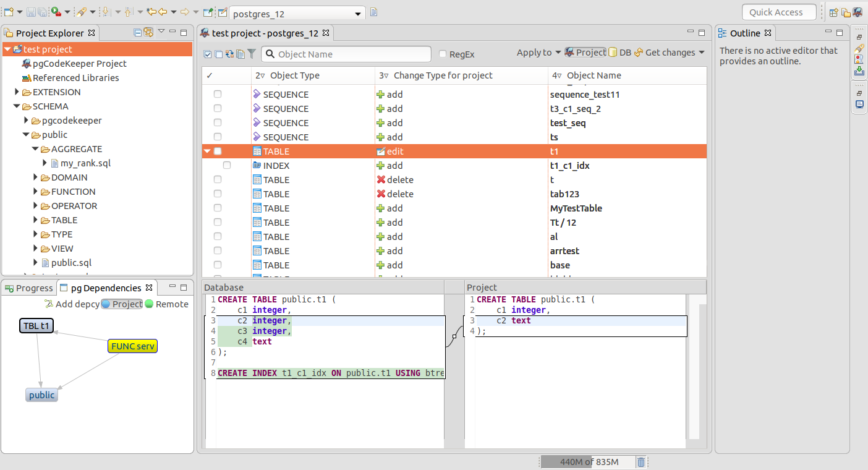The height and width of the screenshot is (470, 868).
Task: Click the Open Perspective icon
Action: pyautogui.click(x=833, y=12)
